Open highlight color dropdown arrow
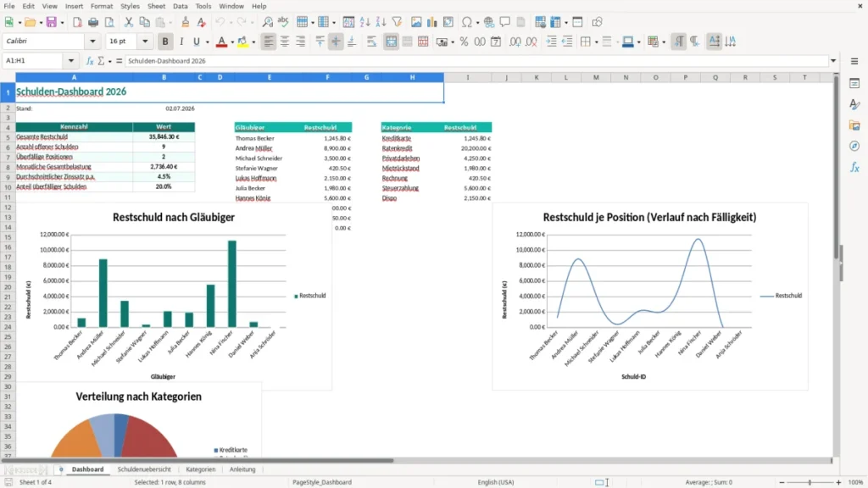 click(253, 42)
